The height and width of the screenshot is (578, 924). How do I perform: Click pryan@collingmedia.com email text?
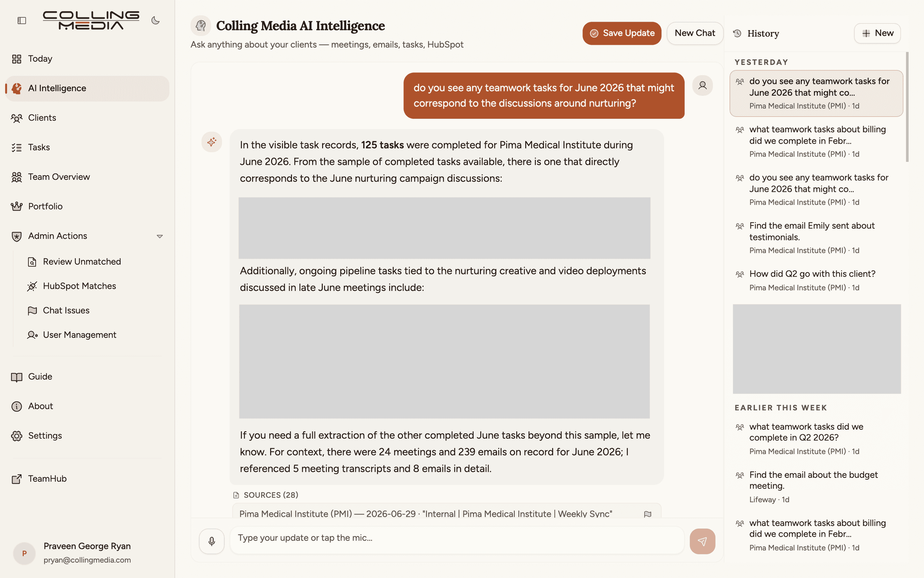pyautogui.click(x=87, y=560)
